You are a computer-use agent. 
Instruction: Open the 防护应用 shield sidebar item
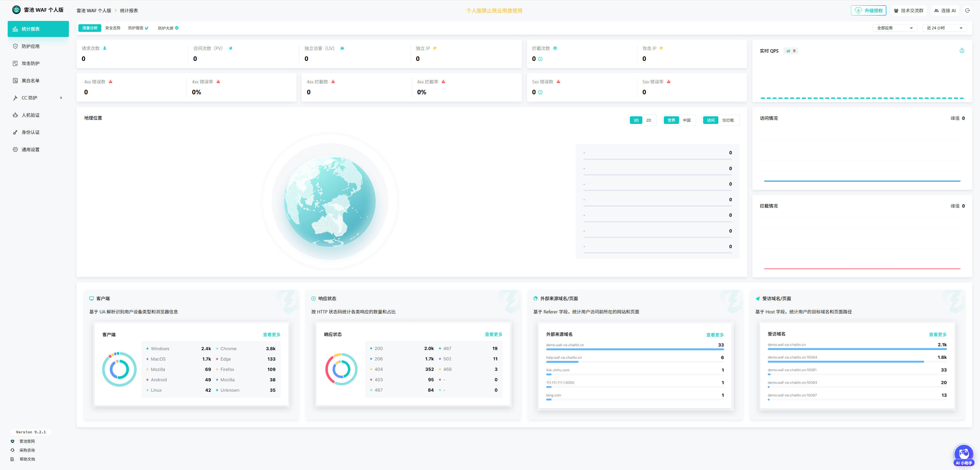[30, 46]
